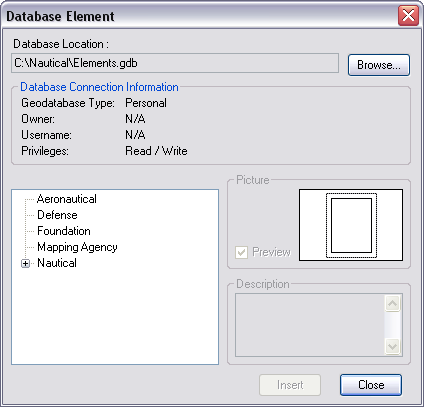Click the 'Database Location :' label

[61, 44]
